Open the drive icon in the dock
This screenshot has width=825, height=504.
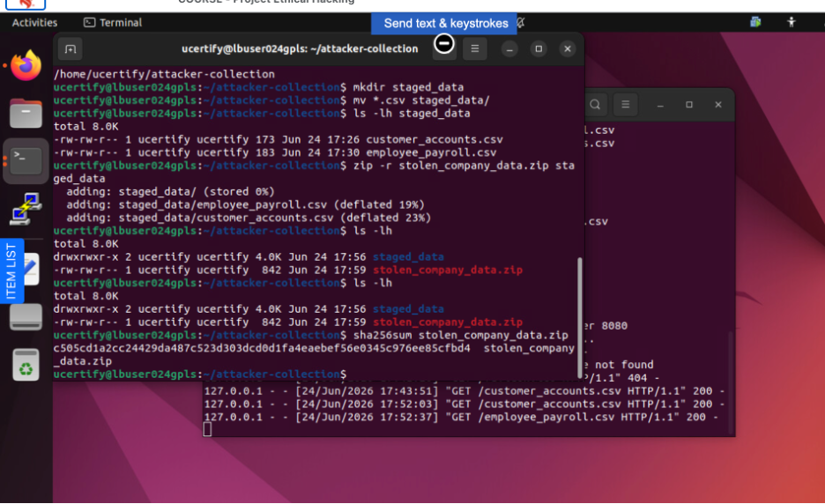[x=26, y=316]
